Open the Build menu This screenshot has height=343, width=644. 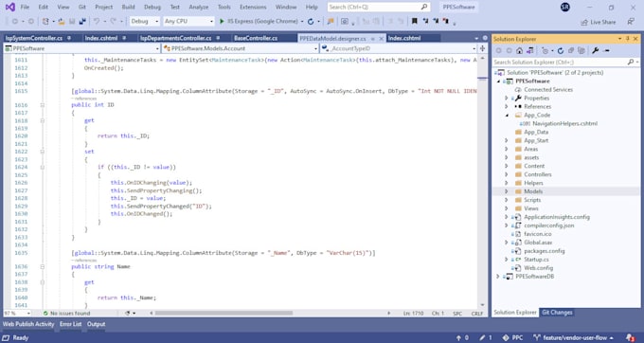point(128,7)
